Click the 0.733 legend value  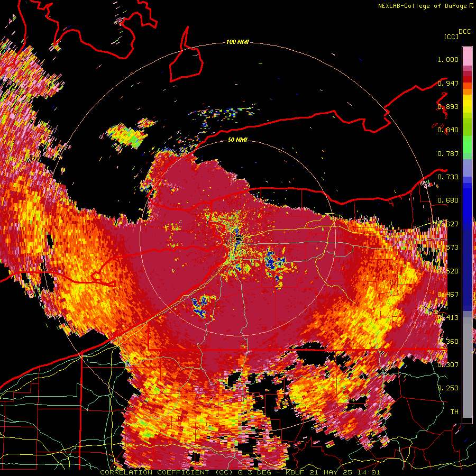click(x=448, y=177)
